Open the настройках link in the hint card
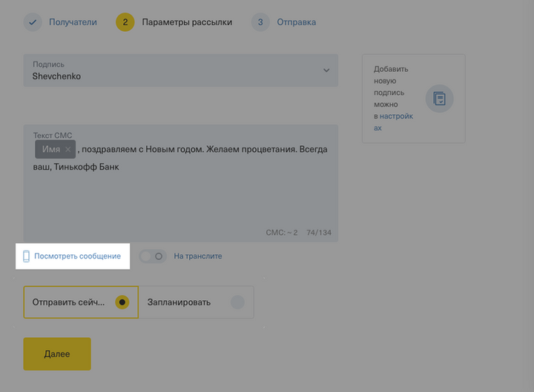 tap(396, 117)
